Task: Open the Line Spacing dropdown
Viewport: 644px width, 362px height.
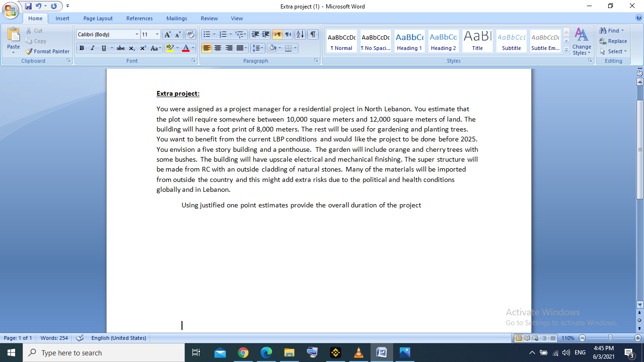Action: (257, 48)
